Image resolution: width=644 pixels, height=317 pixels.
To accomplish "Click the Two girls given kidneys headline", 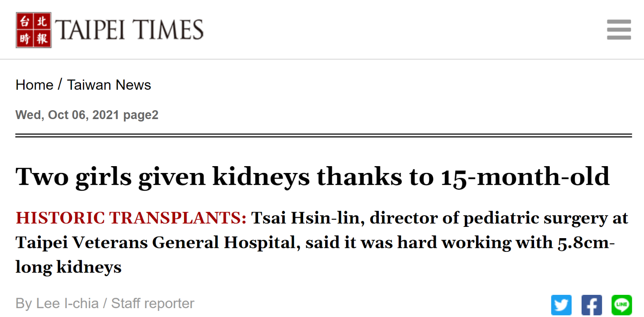I will (312, 177).
